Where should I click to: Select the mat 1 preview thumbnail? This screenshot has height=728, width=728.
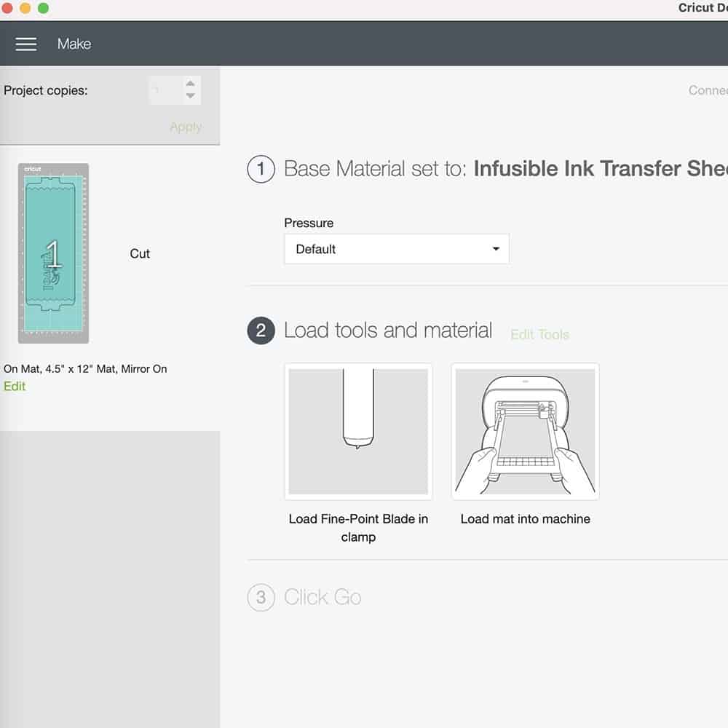pos(53,253)
